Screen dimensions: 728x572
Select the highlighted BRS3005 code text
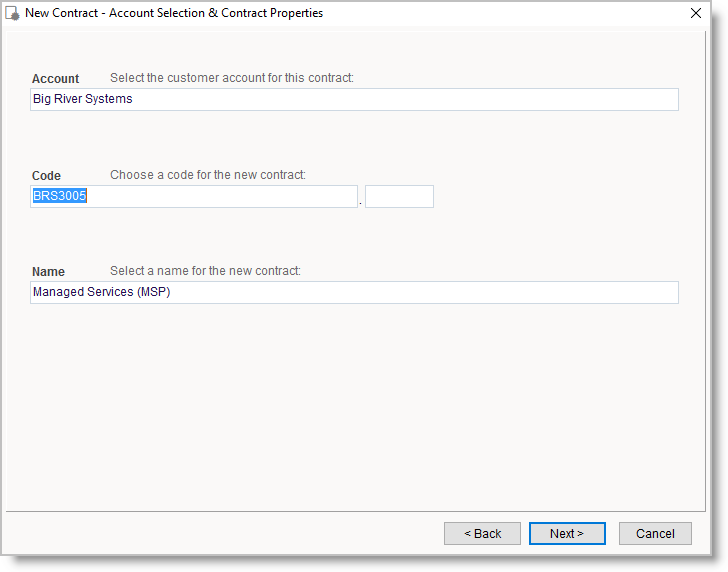(x=60, y=196)
